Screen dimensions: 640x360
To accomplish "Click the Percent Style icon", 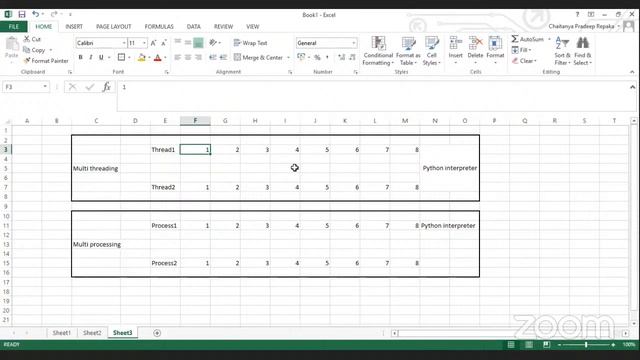I will pyautogui.click(x=317, y=58).
